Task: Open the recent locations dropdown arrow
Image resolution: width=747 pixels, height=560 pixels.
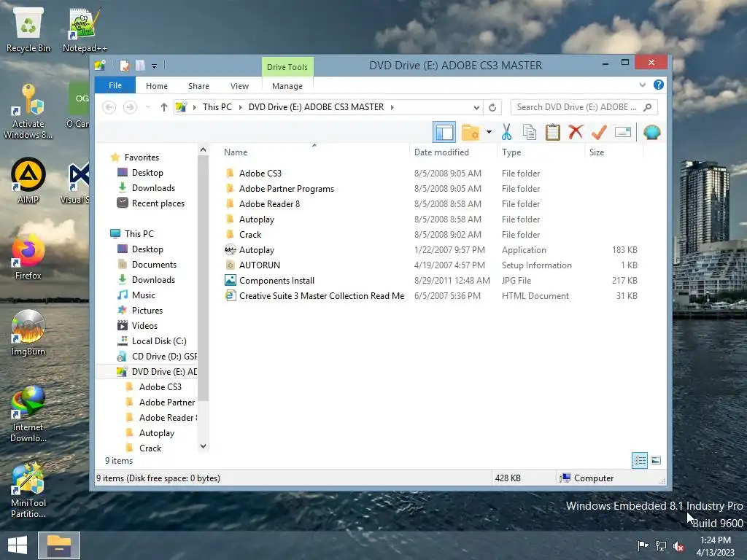Action: point(148,107)
